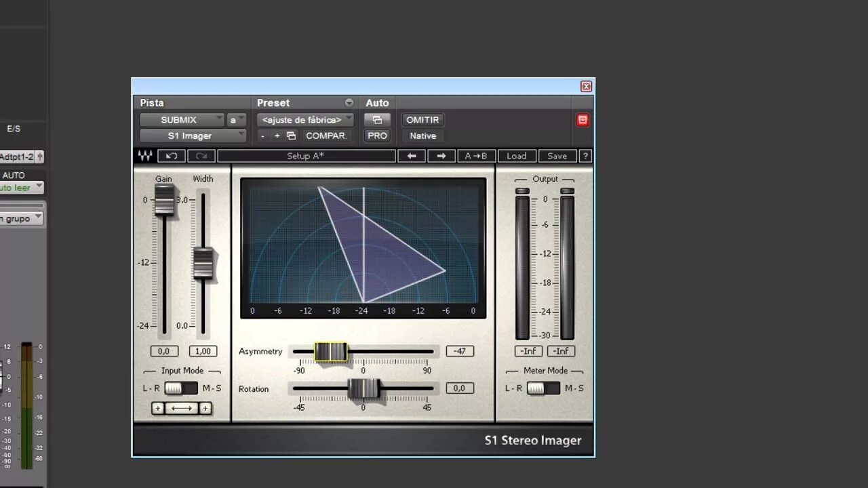Viewport: 868px width, 488px height.
Task: Open the plug-in automation enable window icon
Action: 377,120
